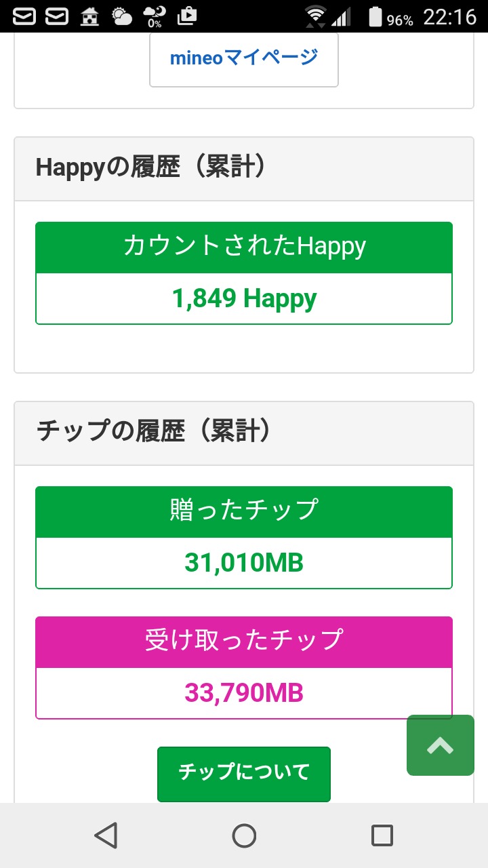488x868 pixels.
Task: Tap the チップの履歴（累計） section header
Action: (x=154, y=432)
